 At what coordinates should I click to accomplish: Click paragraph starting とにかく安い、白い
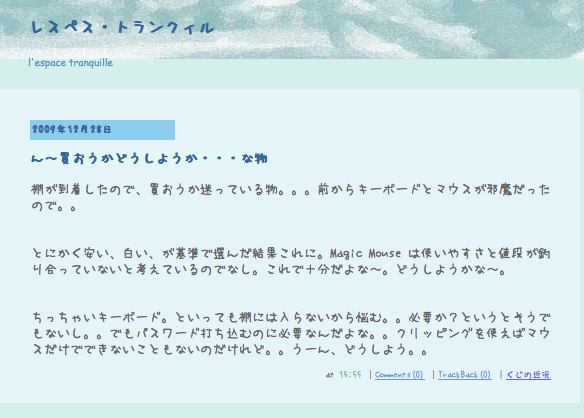tap(291, 262)
